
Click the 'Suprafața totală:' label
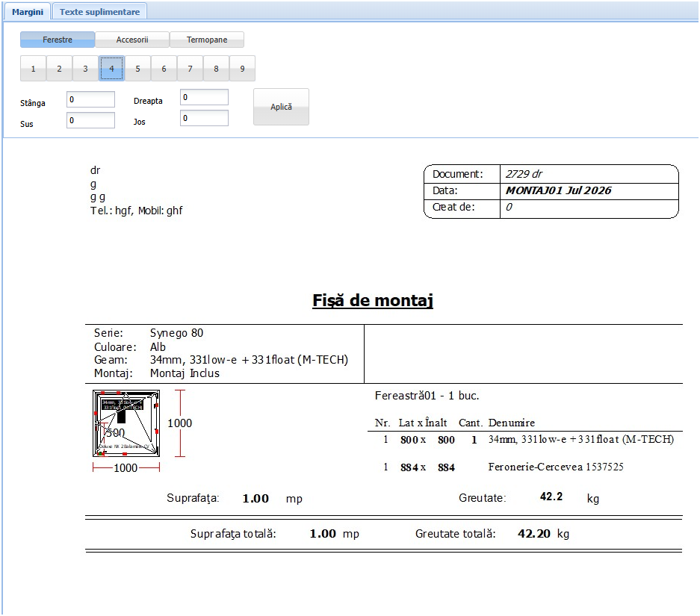click(x=233, y=534)
